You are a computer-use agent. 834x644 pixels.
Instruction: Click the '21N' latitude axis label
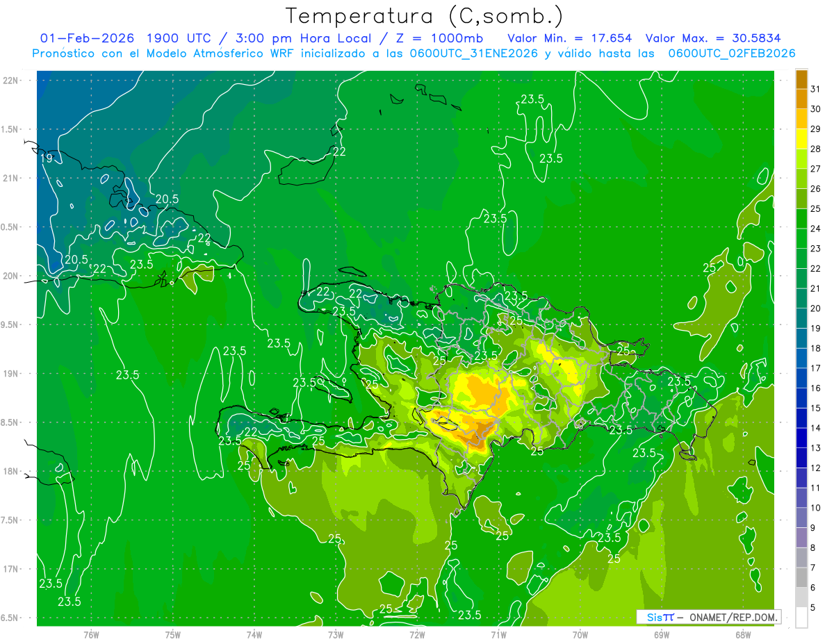(10, 178)
